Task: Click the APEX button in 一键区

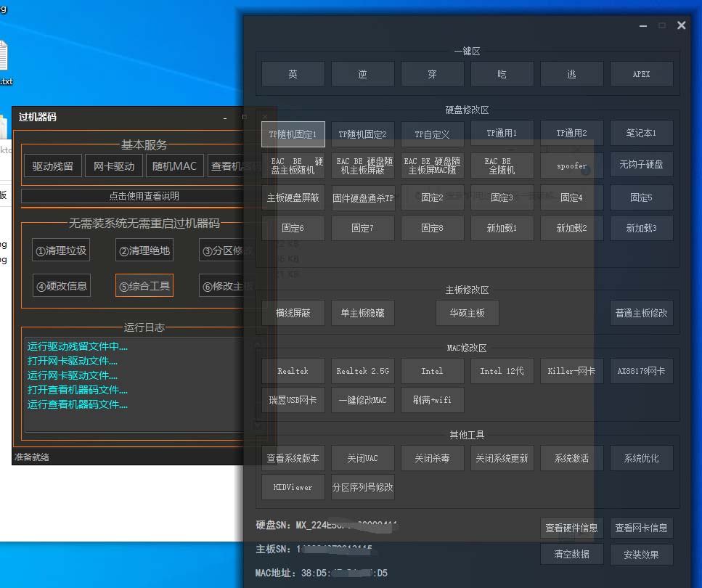Action: point(642,73)
